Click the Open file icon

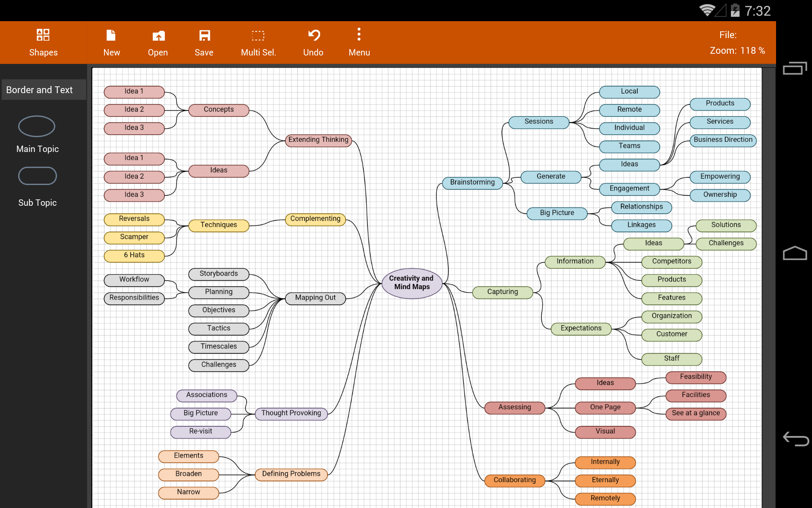(158, 36)
